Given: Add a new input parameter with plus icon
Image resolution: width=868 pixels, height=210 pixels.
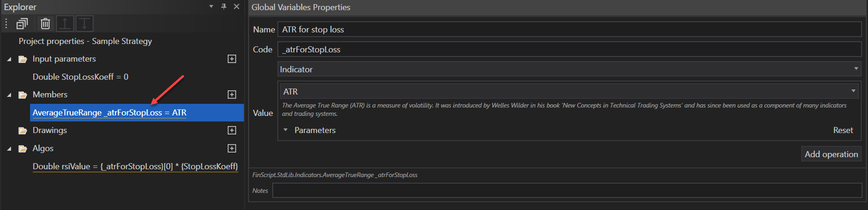Looking at the screenshot, I should tap(232, 59).
